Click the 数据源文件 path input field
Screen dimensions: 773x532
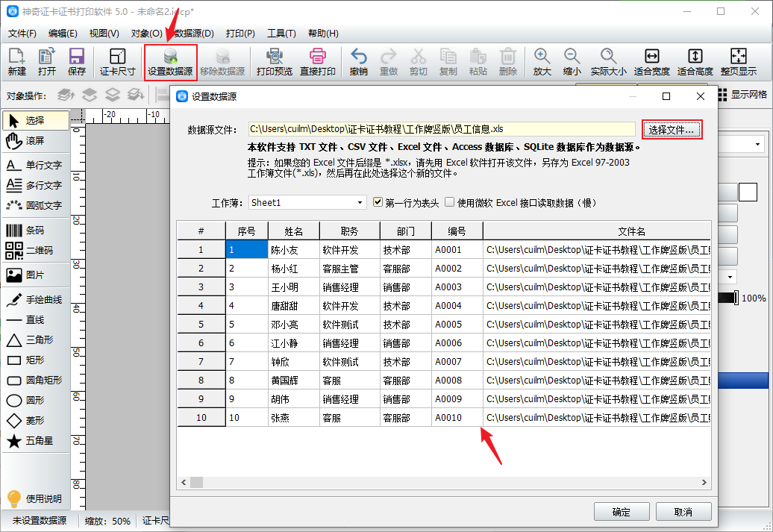(x=441, y=129)
